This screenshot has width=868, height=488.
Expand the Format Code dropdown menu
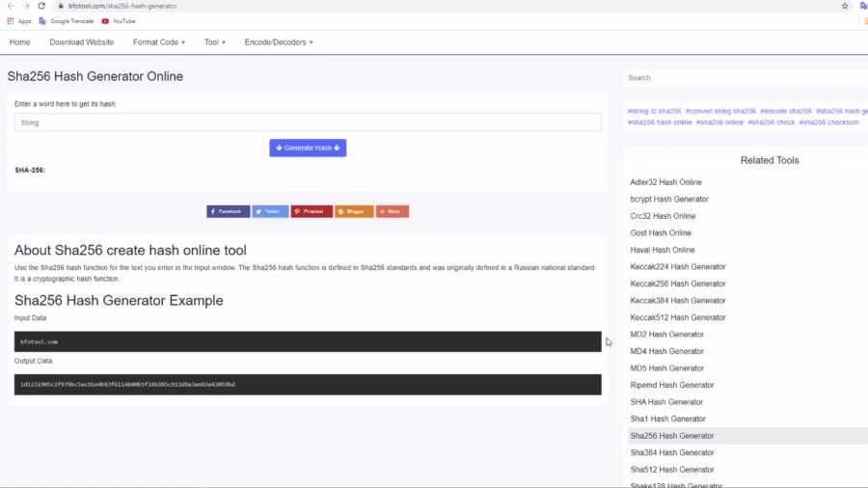point(159,42)
